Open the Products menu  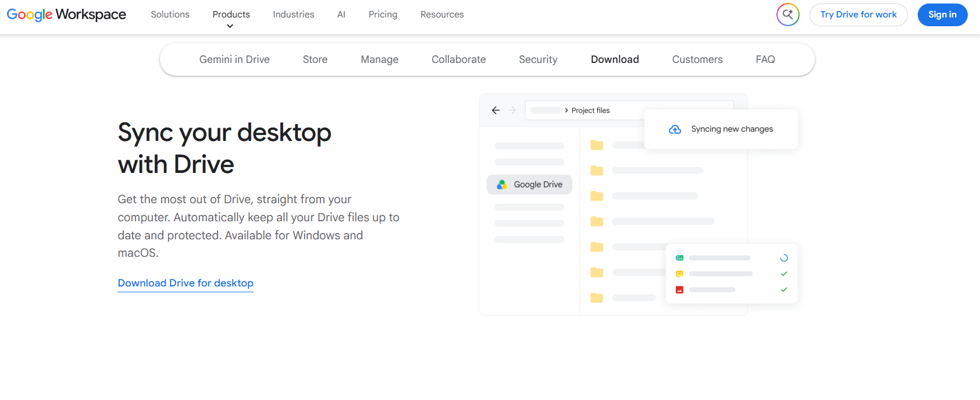[x=231, y=15]
